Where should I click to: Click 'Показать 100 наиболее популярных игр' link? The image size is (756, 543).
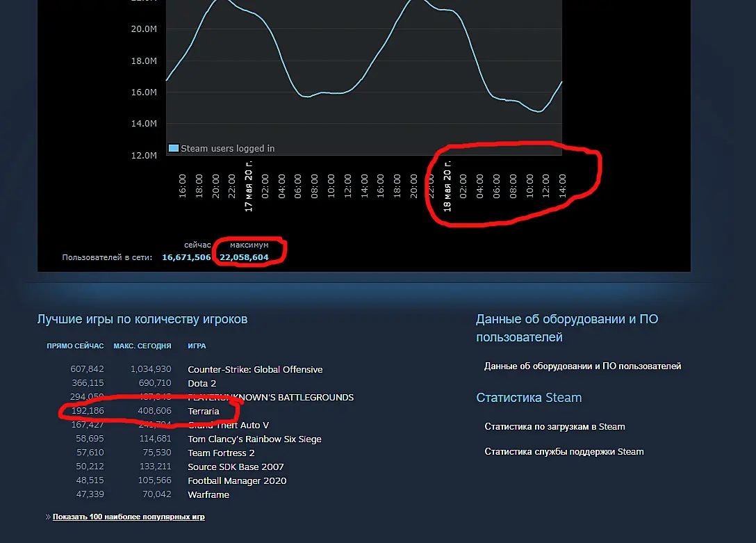click(x=129, y=517)
